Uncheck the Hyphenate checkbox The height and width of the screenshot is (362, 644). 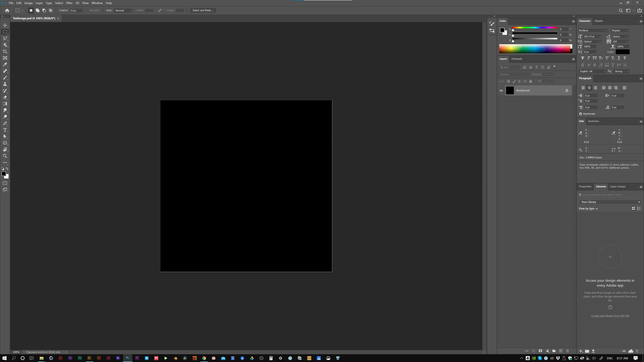pyautogui.click(x=581, y=114)
